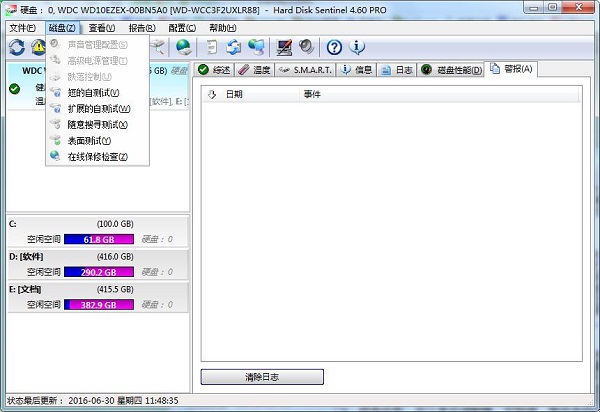Image resolution: width=600 pixels, height=412 pixels.
Task: Choose 在线保修检查(Z) from the disk menu
Action: point(97,157)
